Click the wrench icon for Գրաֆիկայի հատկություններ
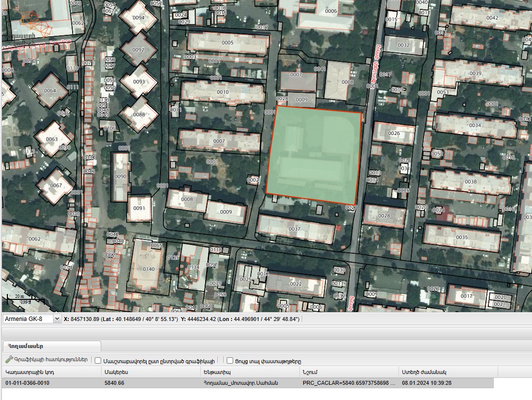Viewport: 532px width, 400px height. coord(9,359)
